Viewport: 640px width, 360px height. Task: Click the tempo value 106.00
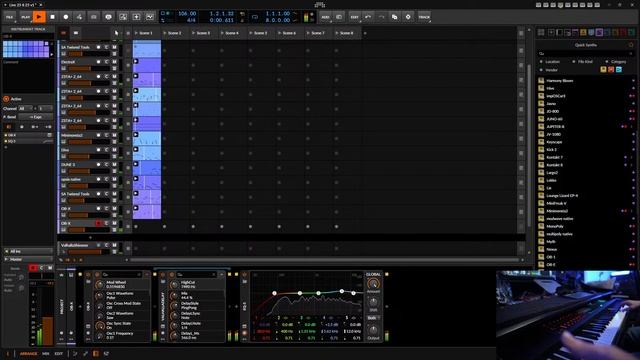(x=187, y=14)
